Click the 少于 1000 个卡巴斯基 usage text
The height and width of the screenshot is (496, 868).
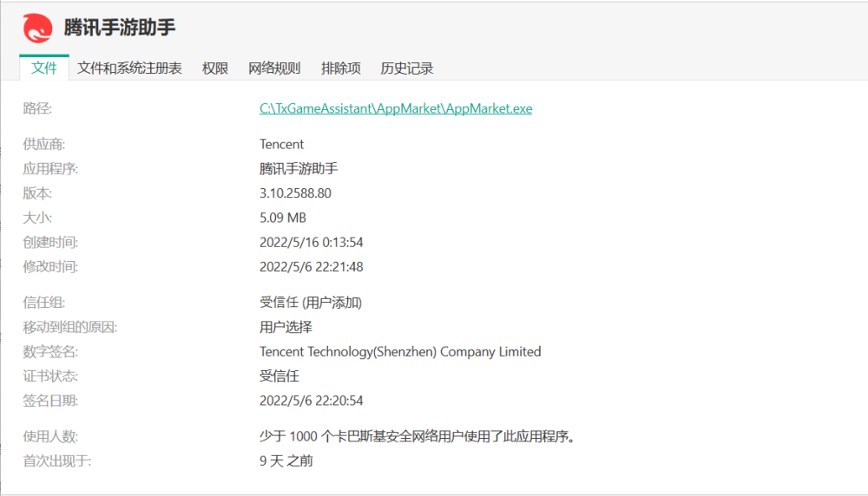coord(418,436)
